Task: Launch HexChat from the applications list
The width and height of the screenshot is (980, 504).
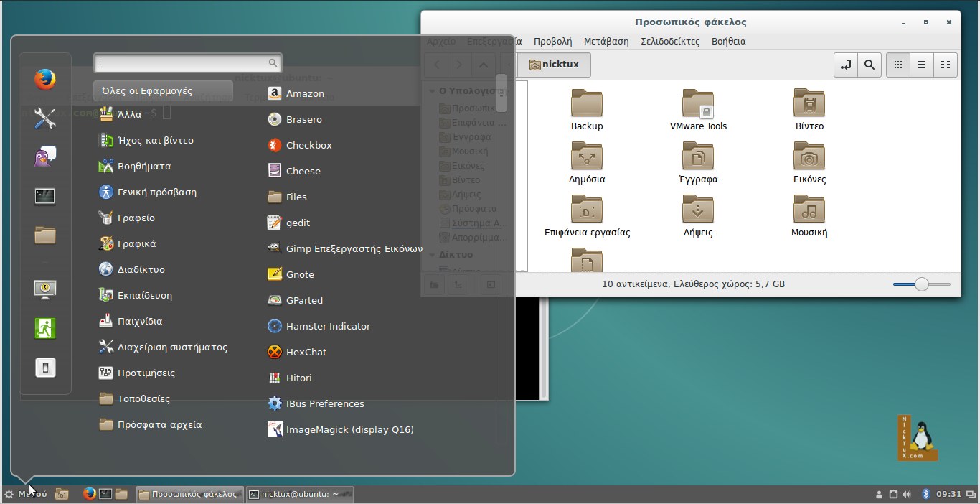Action: coord(306,352)
